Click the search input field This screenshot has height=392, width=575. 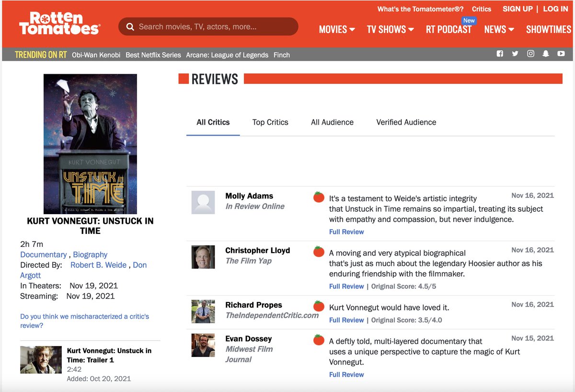[208, 27]
